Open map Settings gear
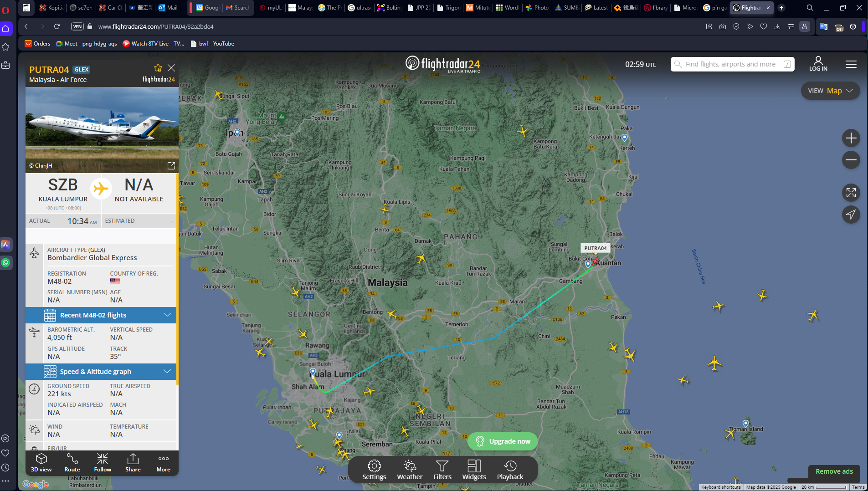Viewport: 868px width, 491px height. [374, 470]
